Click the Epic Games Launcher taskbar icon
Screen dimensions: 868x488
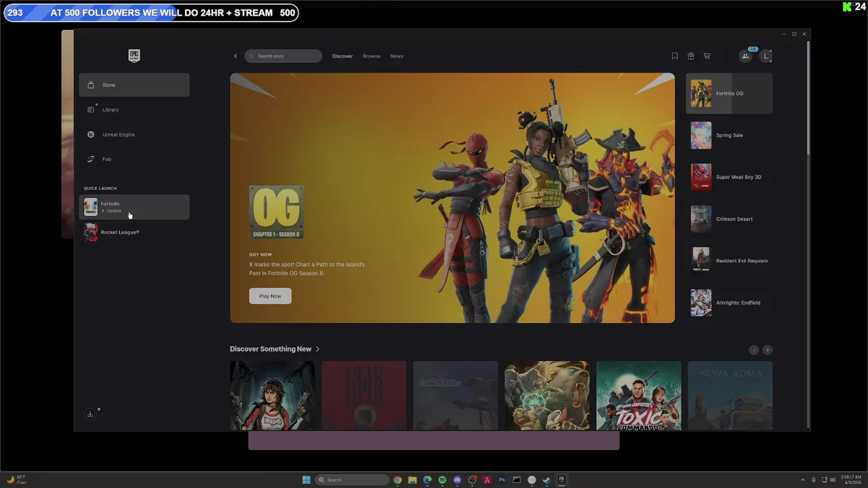[561, 480]
